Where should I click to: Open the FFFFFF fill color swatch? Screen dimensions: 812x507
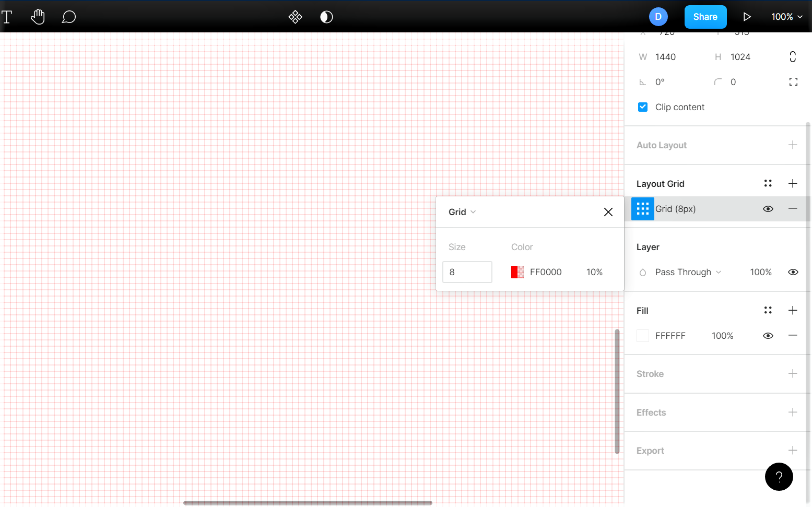click(x=643, y=336)
